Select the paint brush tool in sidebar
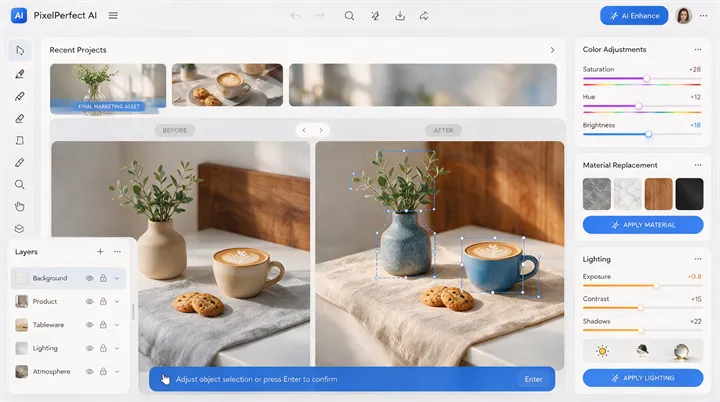Viewport: 720px width, 402px height. coord(20,74)
